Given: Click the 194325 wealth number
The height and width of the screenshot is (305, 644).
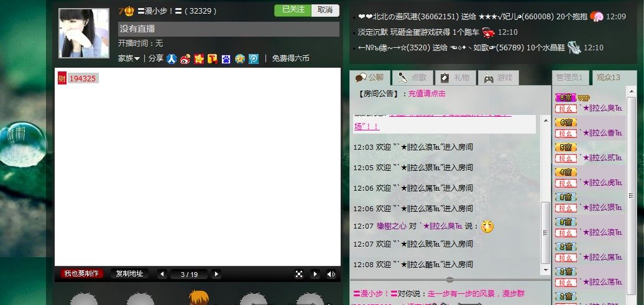Looking at the screenshot, I should click(83, 78).
